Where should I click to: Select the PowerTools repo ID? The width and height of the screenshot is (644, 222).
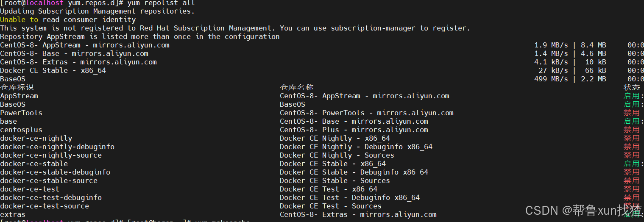(x=21, y=113)
